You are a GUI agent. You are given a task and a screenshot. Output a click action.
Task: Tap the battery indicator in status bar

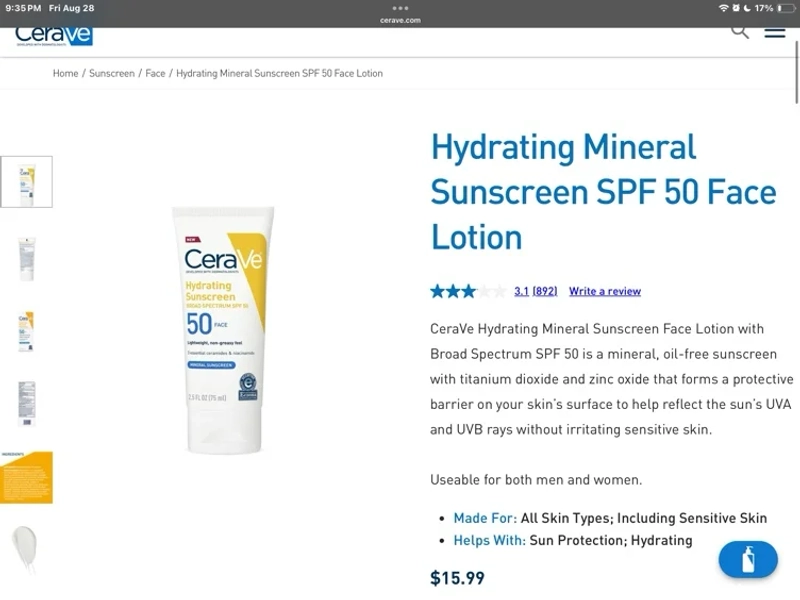786,8
